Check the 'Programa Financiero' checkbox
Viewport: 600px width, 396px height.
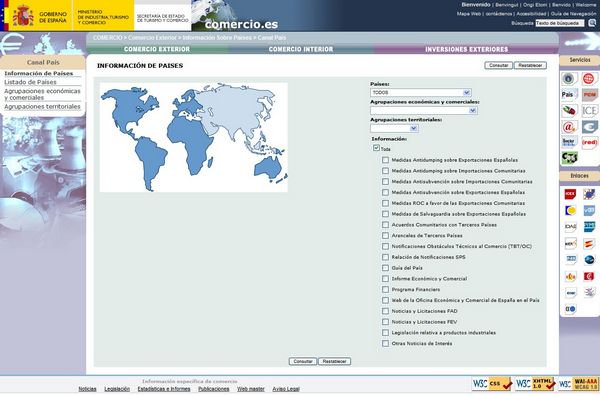385,290
